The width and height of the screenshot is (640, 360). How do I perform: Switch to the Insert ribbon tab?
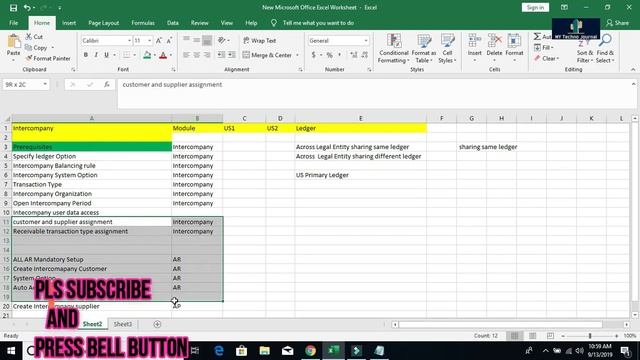[69, 23]
